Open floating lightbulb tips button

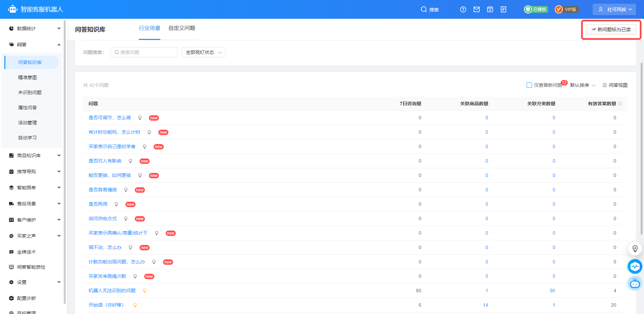coord(635,248)
